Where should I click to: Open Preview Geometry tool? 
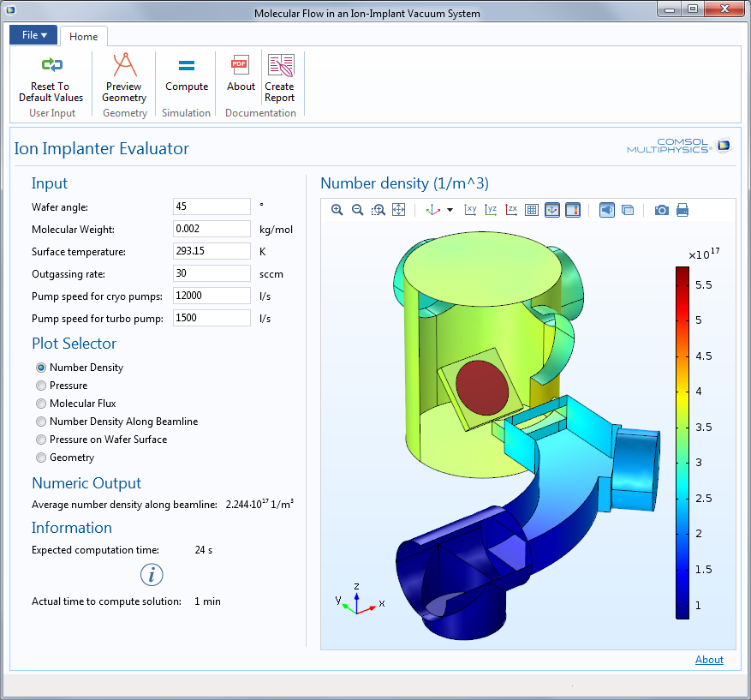[x=124, y=78]
